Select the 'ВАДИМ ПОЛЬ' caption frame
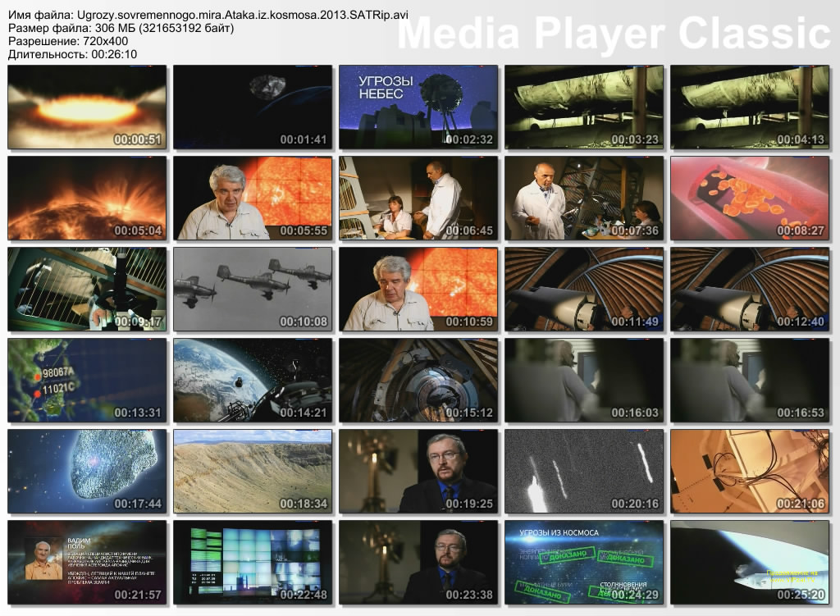The height and width of the screenshot is (616, 840). pyautogui.click(x=87, y=562)
